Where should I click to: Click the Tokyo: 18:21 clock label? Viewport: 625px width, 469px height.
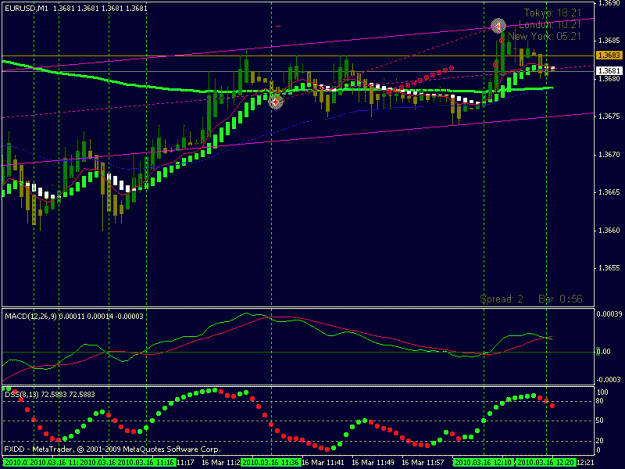coord(552,13)
